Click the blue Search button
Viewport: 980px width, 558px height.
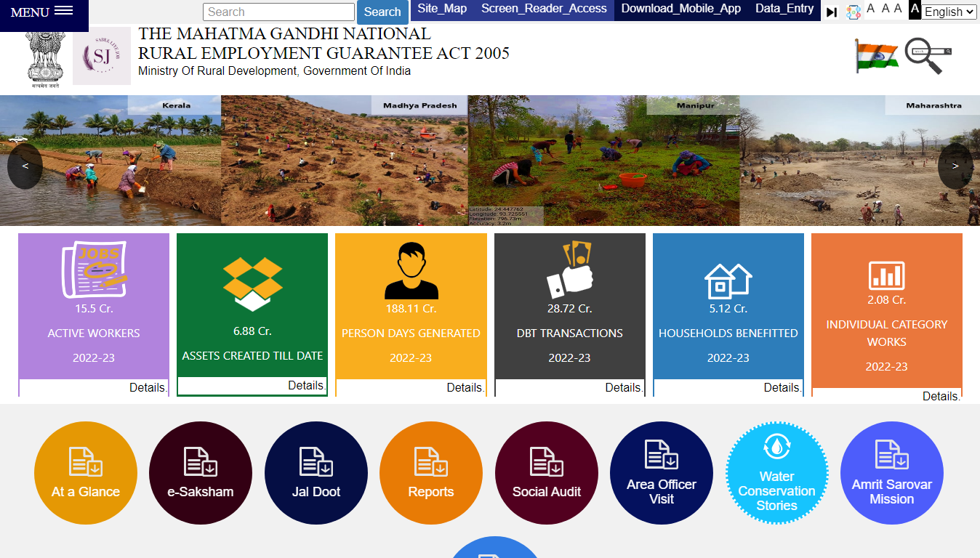382,12
